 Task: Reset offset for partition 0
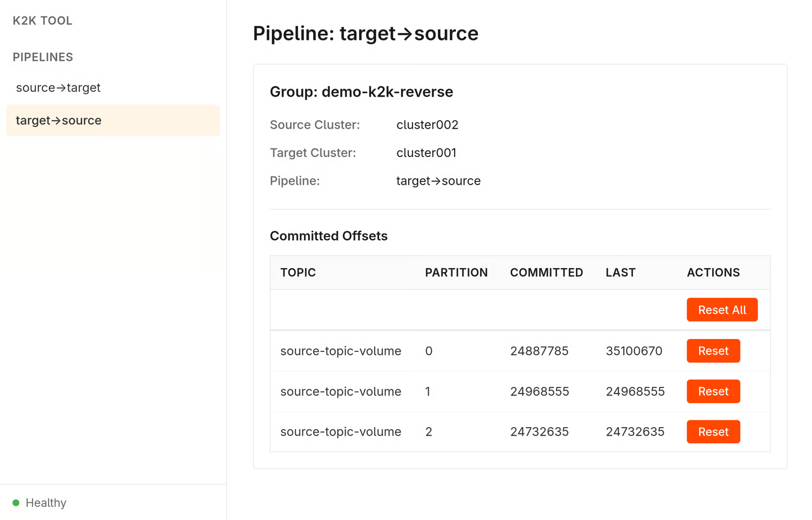coord(713,351)
